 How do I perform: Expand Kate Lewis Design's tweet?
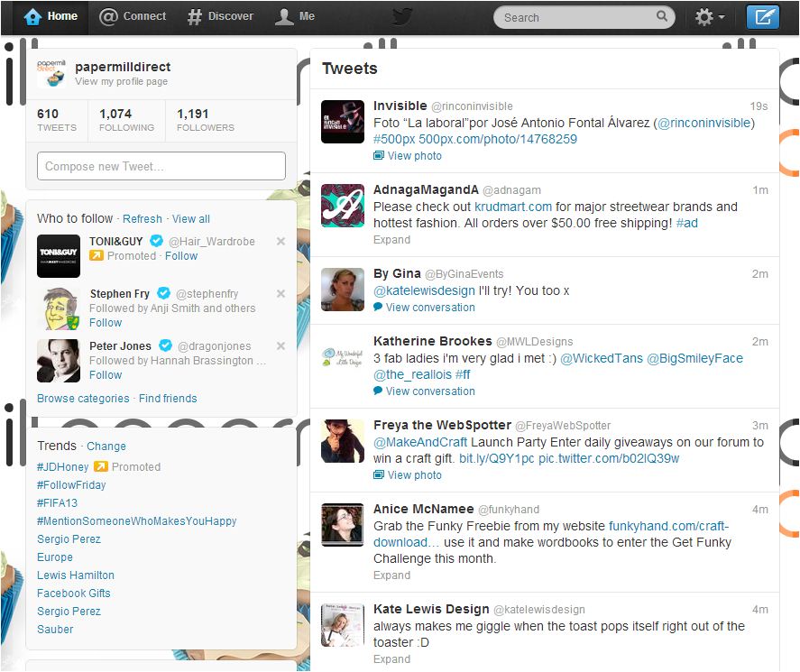391,658
